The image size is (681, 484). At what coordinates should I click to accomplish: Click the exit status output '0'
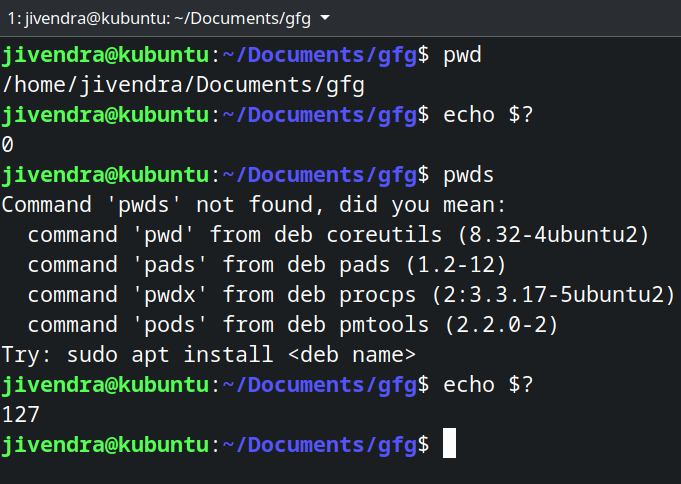(8, 144)
